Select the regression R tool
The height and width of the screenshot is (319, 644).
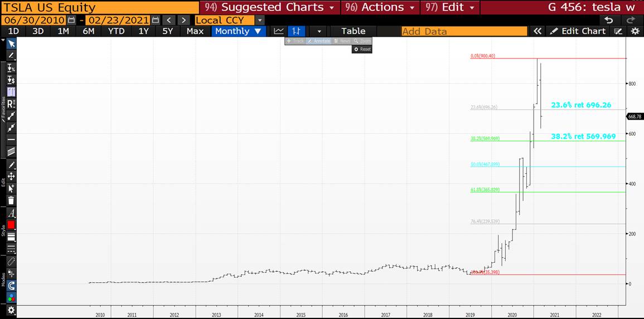(12, 104)
